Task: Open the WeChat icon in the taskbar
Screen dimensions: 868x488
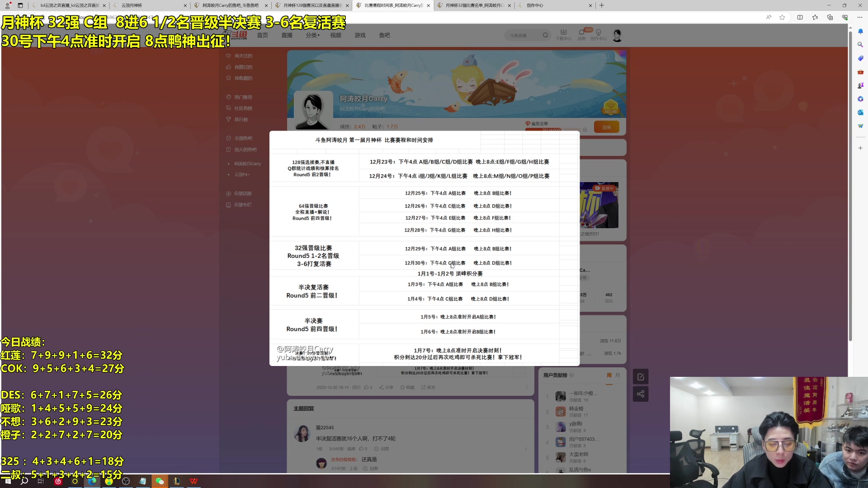Action: tap(160, 481)
